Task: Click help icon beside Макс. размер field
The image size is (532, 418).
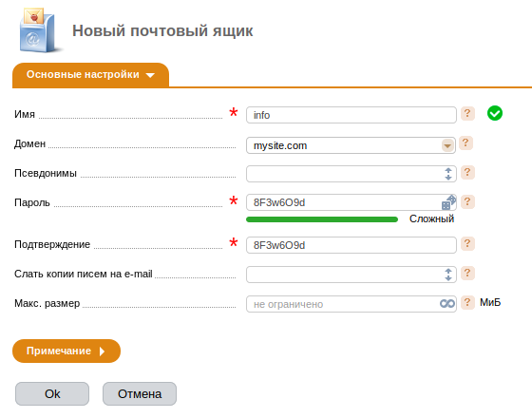Action: [467, 302]
